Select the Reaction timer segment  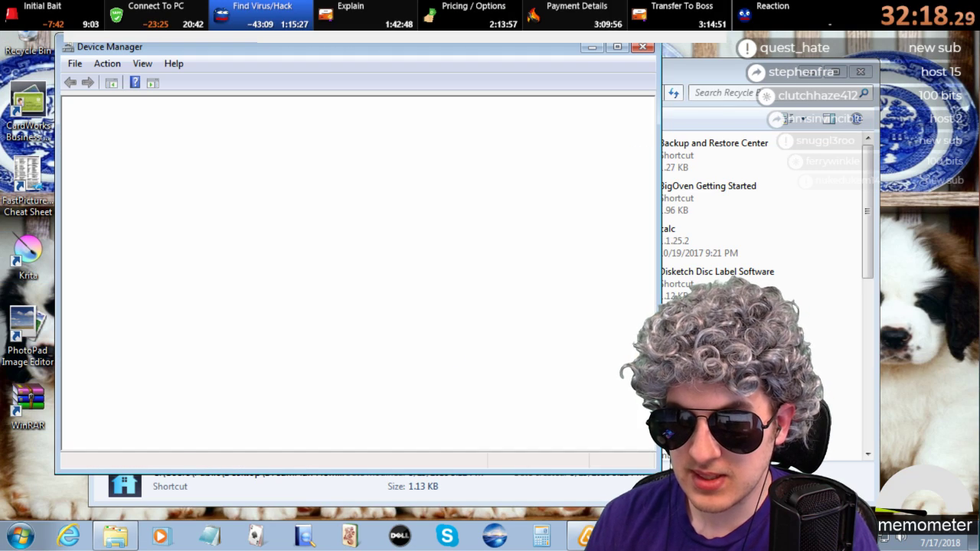pyautogui.click(x=784, y=15)
